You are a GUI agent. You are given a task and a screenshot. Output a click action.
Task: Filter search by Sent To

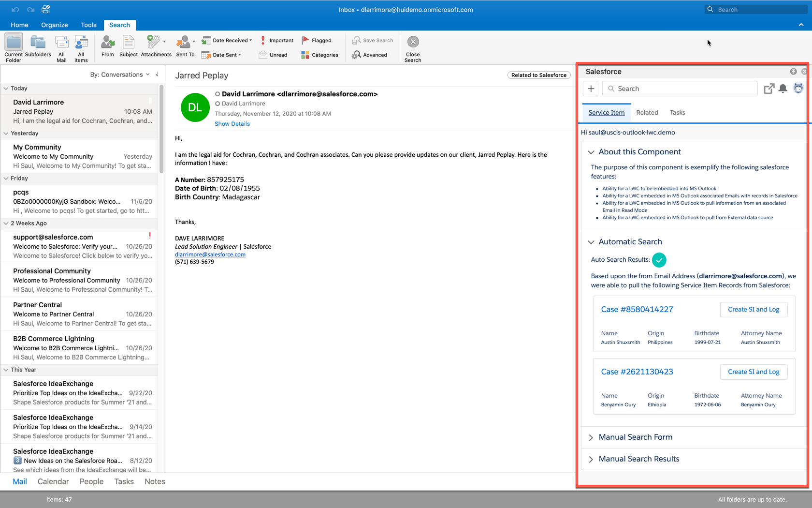coord(185,46)
